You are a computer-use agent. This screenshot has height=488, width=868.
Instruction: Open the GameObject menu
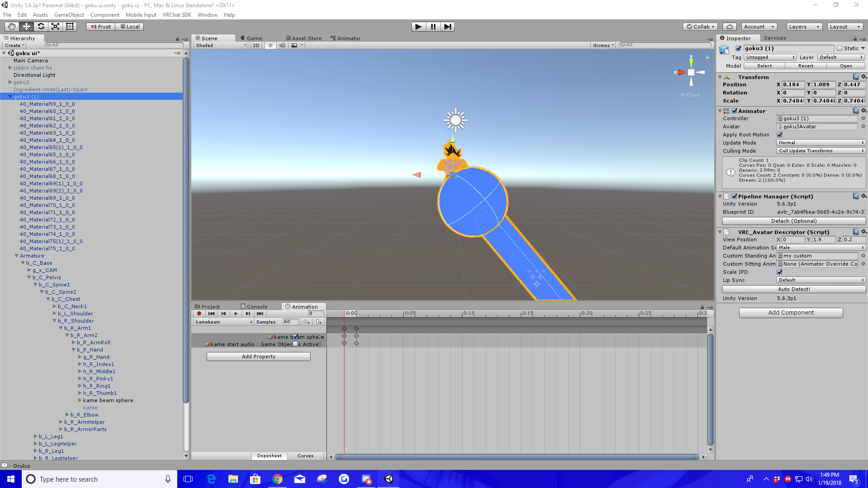coord(69,15)
